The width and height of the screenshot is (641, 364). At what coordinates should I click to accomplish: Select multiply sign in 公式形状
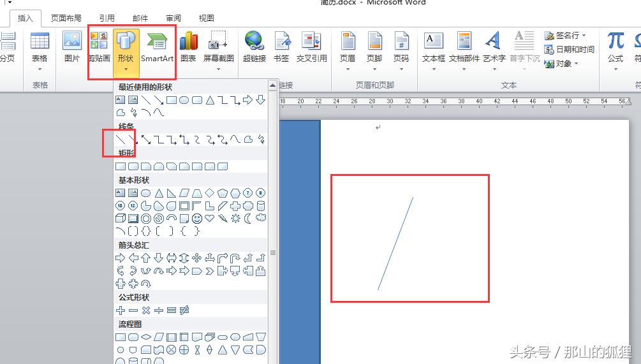tap(146, 310)
